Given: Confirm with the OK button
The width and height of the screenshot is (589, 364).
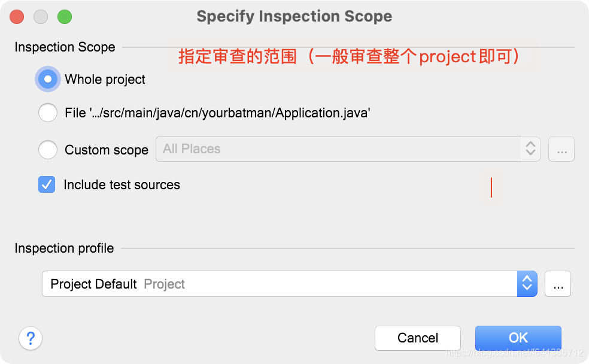Looking at the screenshot, I should pos(518,338).
